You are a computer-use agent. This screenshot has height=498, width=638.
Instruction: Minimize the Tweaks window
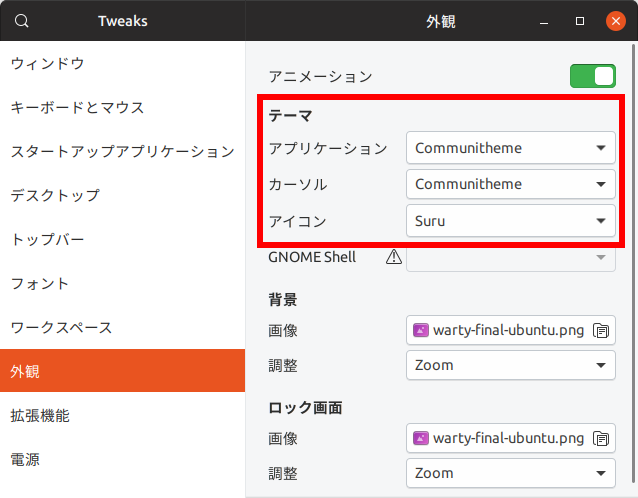(x=544, y=21)
